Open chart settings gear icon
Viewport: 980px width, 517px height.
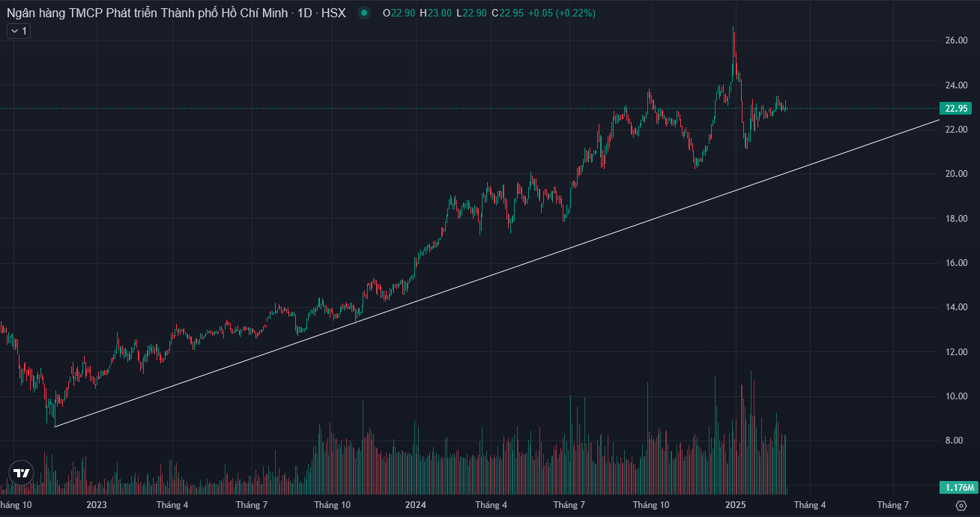click(961, 506)
